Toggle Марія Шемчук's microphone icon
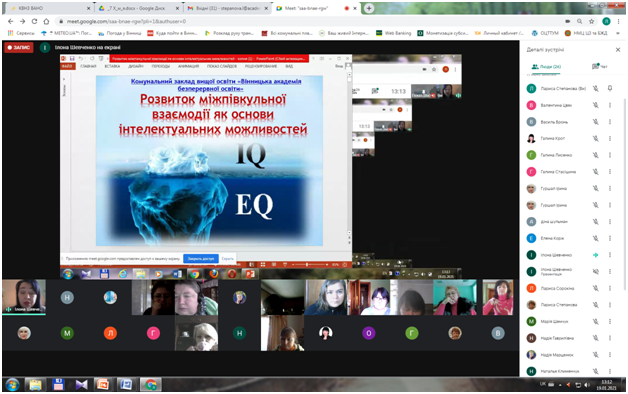Viewport: 628px width, 394px height. [x=596, y=322]
